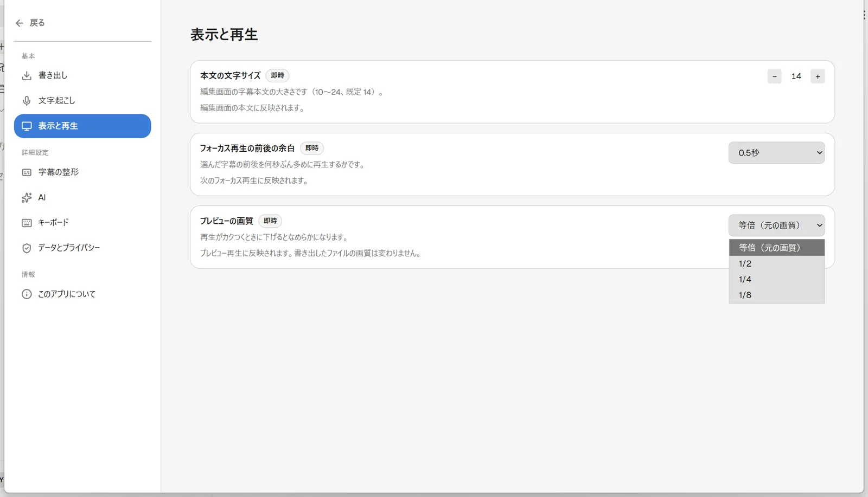This screenshot has height=497, width=868.
Task: Go to 字幕の整形 settings
Action: [82, 172]
